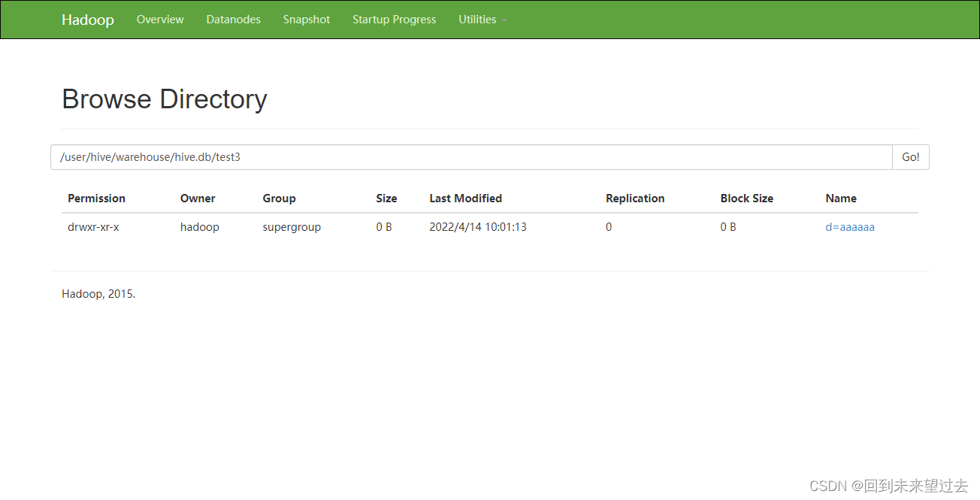Open the d=aaaaaa directory link

click(850, 226)
